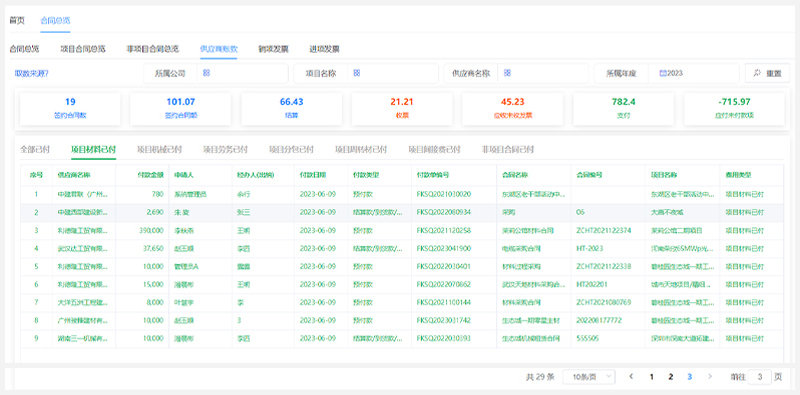Screen dimensions: 800x395
Task: Switch to 项目周转材已付 tab
Action: coord(361,150)
